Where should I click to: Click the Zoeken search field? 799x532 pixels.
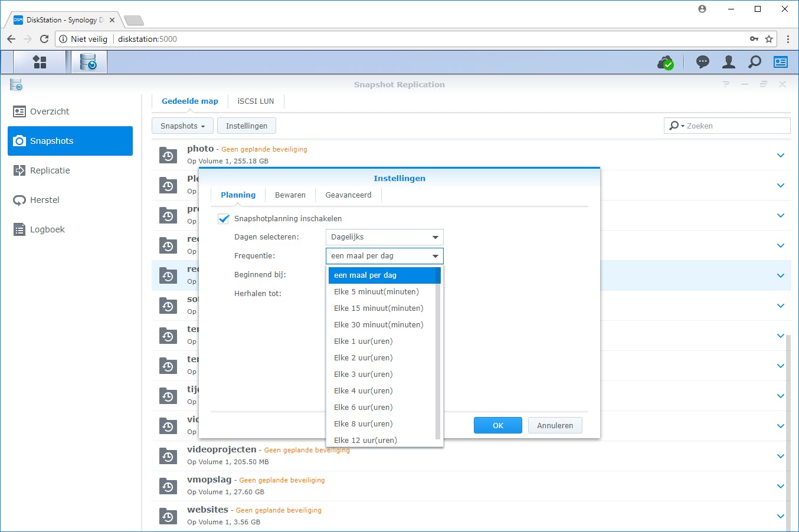point(735,126)
